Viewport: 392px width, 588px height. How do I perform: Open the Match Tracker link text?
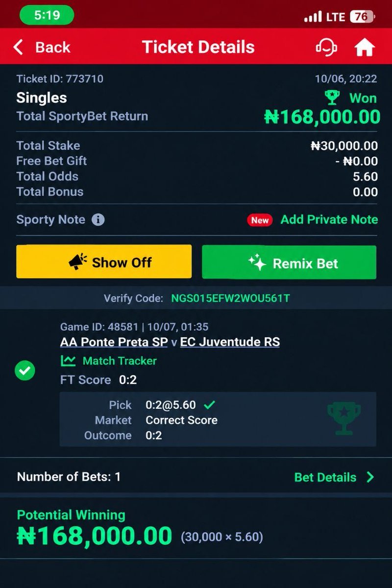click(x=120, y=361)
